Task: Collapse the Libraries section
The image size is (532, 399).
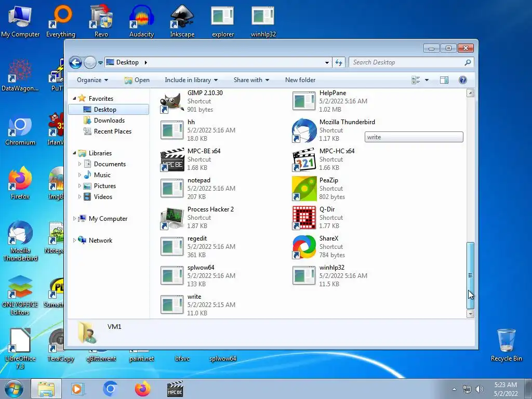Action: click(74, 153)
